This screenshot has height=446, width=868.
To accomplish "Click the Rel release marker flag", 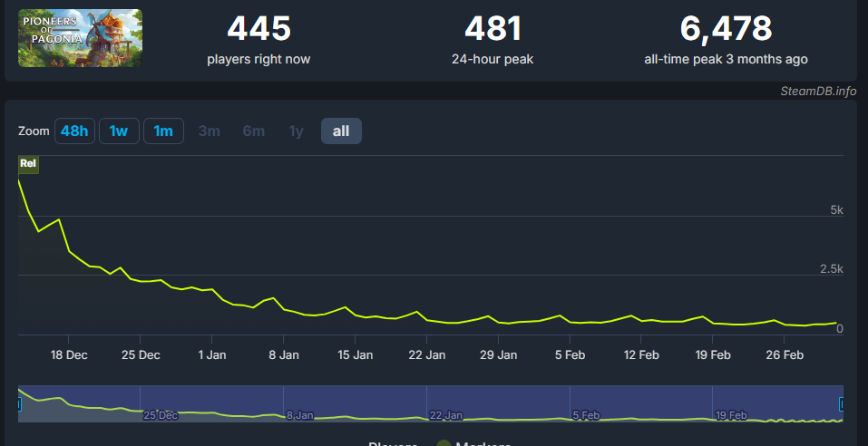I will click(28, 164).
